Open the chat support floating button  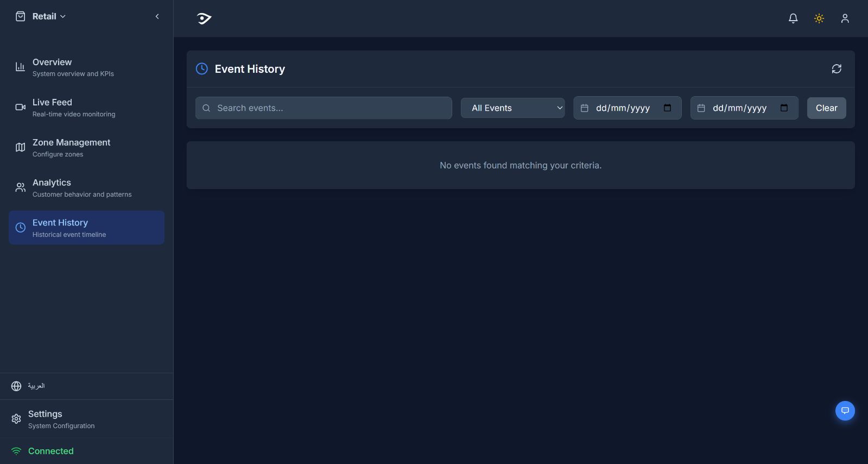pyautogui.click(x=845, y=411)
